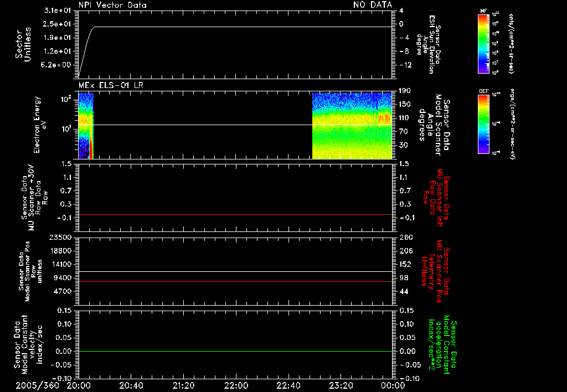
Task: Click the 22:40 time axis label
Action: coord(288,385)
